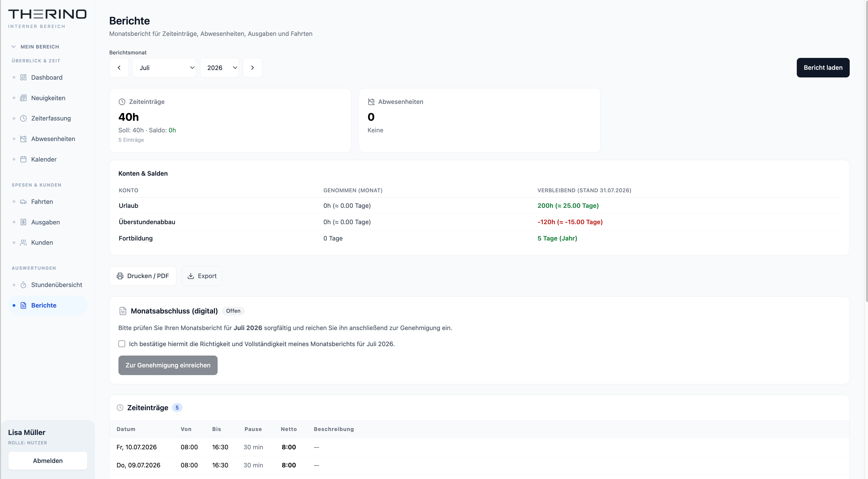
Task: Click the Export download button
Action: tap(202, 276)
